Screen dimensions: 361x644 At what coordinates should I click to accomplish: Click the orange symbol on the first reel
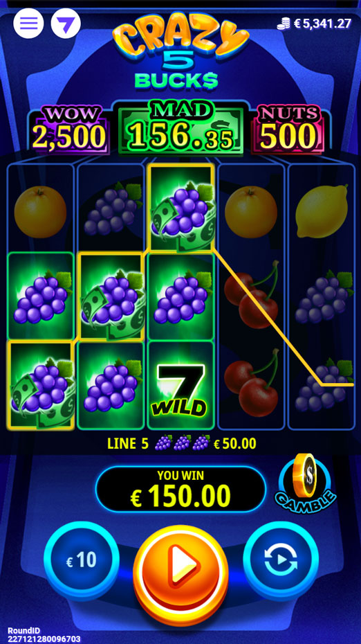[x=40, y=212]
